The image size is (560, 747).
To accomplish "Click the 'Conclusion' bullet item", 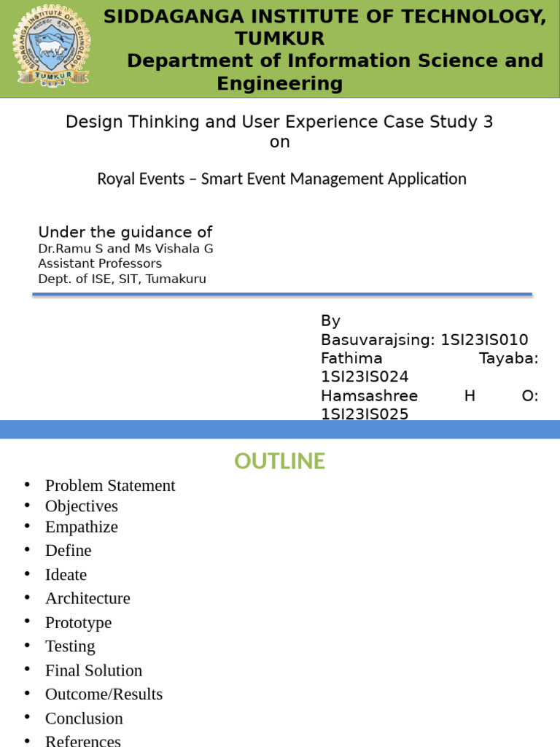I will [85, 719].
